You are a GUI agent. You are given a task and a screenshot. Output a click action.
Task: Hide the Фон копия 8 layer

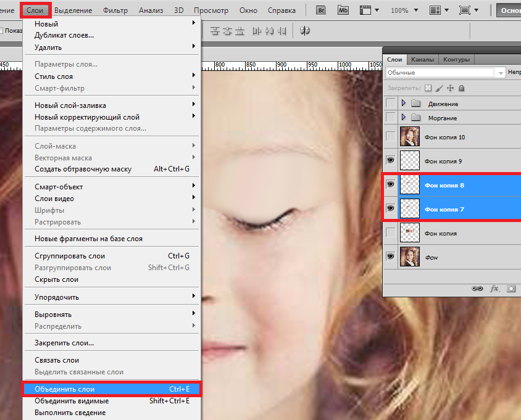pyautogui.click(x=390, y=184)
